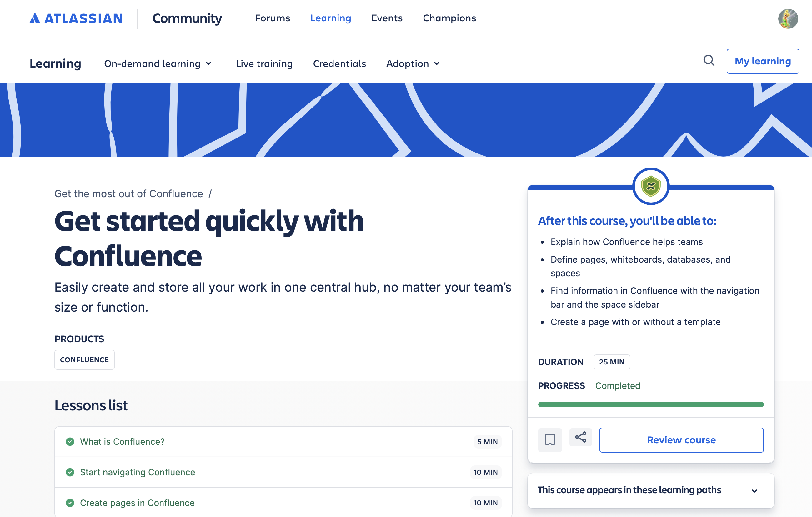Open the Adoption dropdown menu
The image size is (812, 517).
click(412, 63)
